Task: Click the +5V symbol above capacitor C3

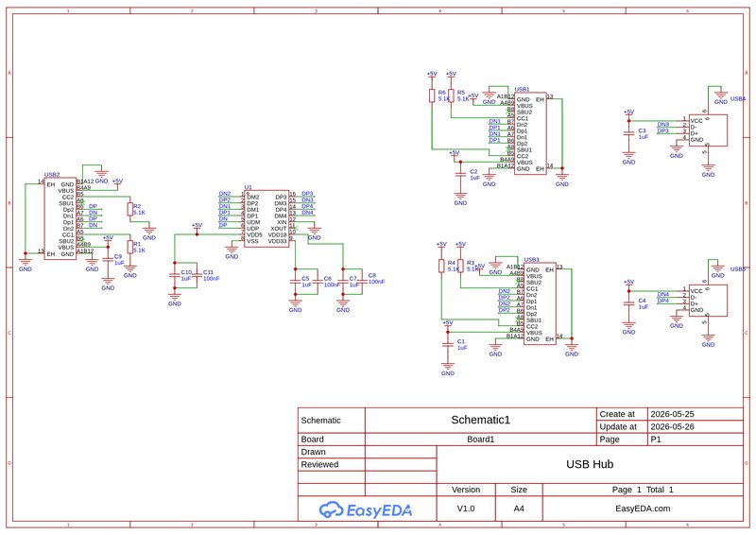Action: (628, 113)
